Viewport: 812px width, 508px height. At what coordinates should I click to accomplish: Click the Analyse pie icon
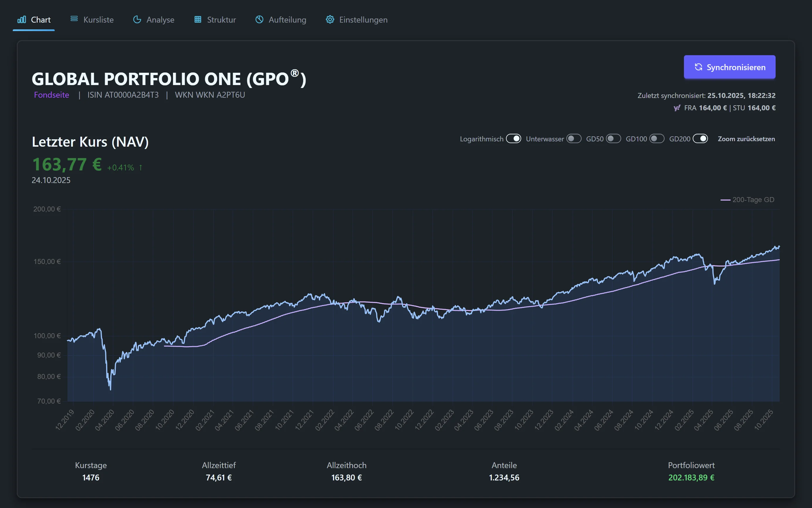click(137, 19)
